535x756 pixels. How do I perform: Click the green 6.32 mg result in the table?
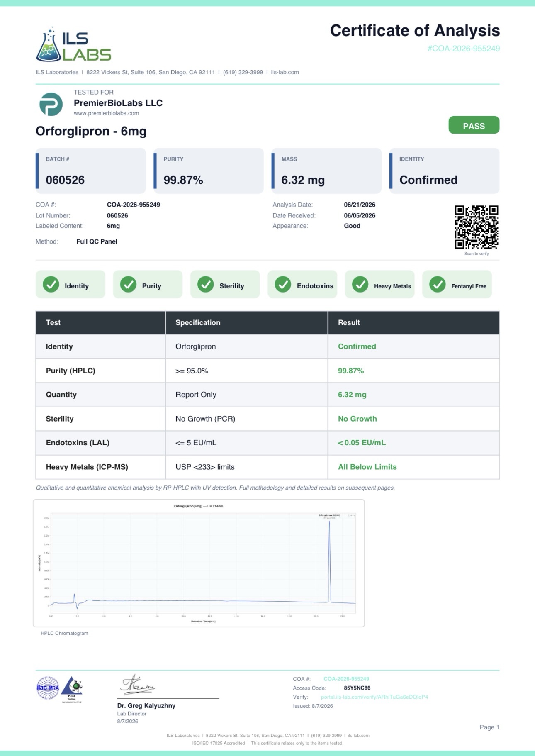pos(352,395)
